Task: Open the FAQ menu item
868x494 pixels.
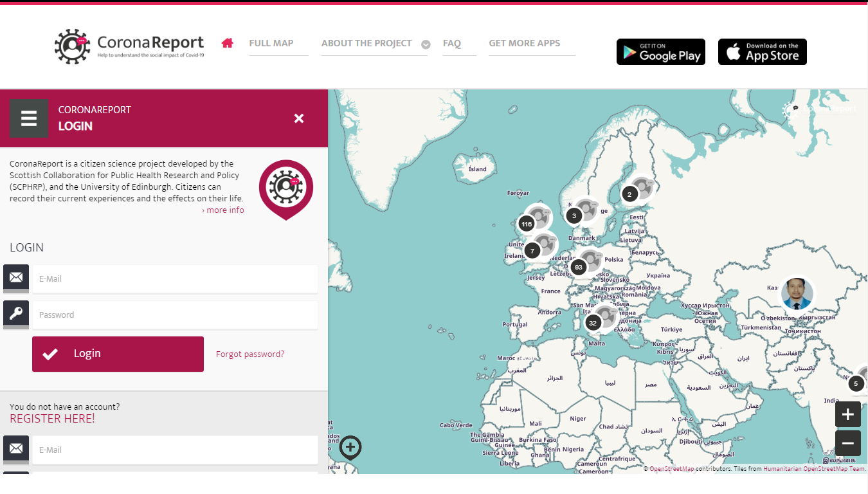Action: (452, 43)
